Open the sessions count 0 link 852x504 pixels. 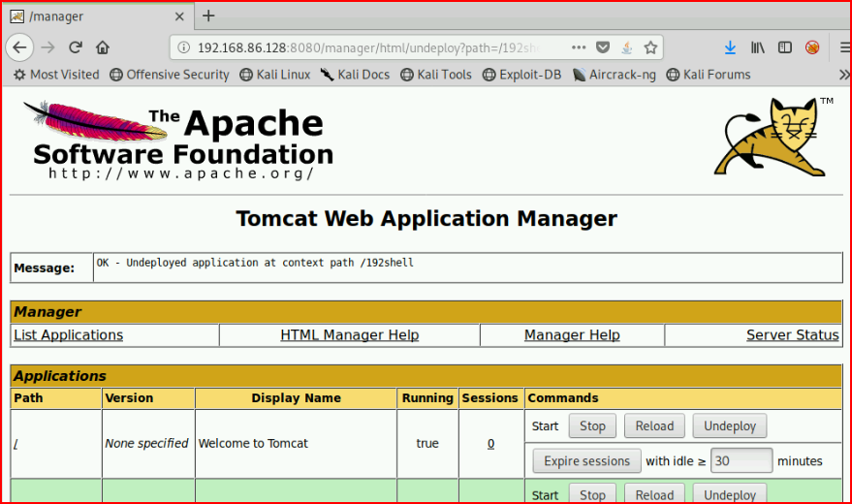(x=490, y=444)
